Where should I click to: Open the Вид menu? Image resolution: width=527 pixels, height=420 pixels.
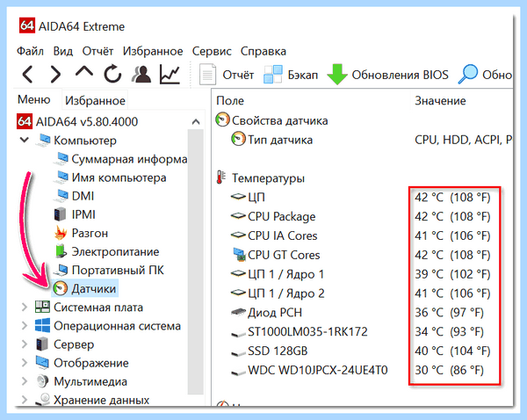click(x=63, y=52)
